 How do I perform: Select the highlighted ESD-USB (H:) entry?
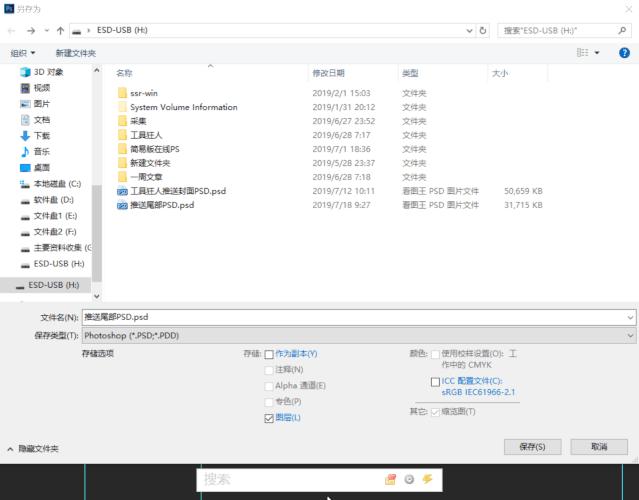46,285
